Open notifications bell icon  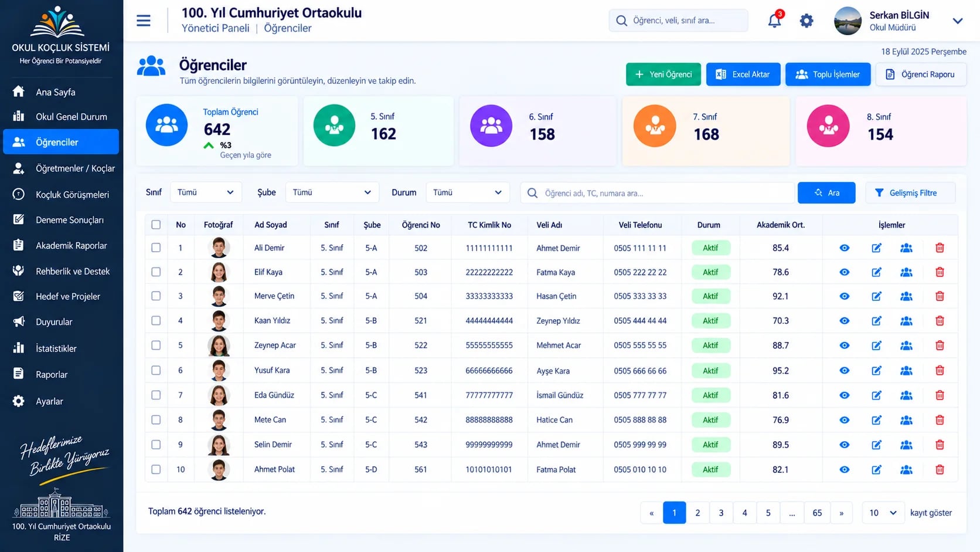coord(775,21)
